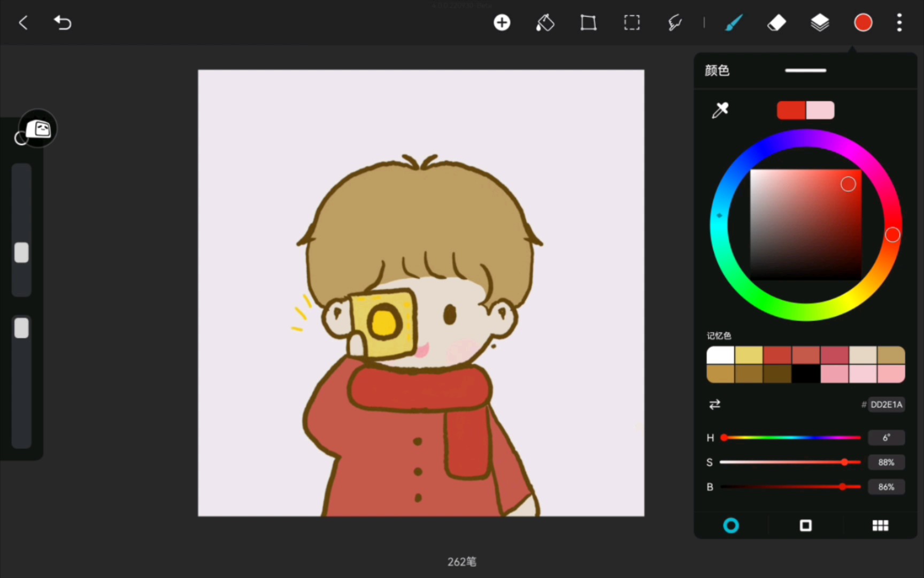Collapse the color panel via its drag handle

click(x=805, y=70)
